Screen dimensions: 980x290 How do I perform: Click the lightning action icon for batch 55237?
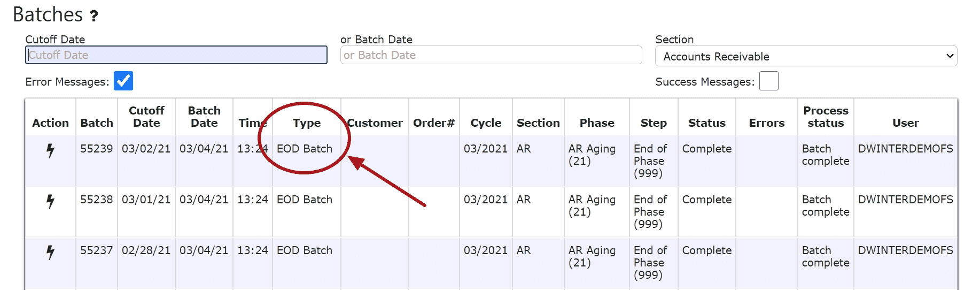[50, 252]
